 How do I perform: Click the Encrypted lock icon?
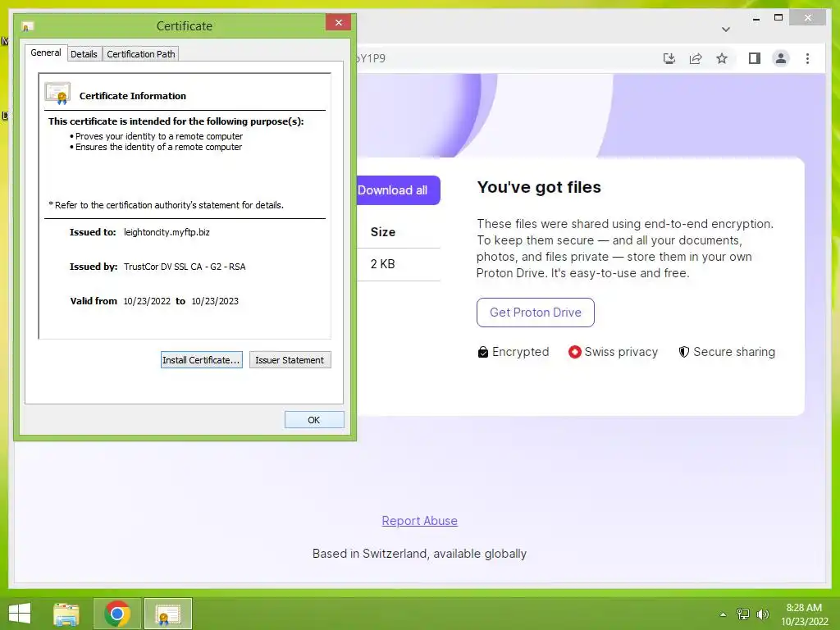click(482, 352)
